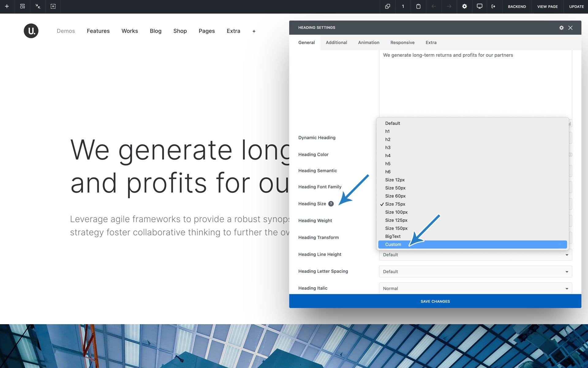Expand the Heading Letter Spacing dropdown
Screen dimensions: 588x368
pos(475,272)
